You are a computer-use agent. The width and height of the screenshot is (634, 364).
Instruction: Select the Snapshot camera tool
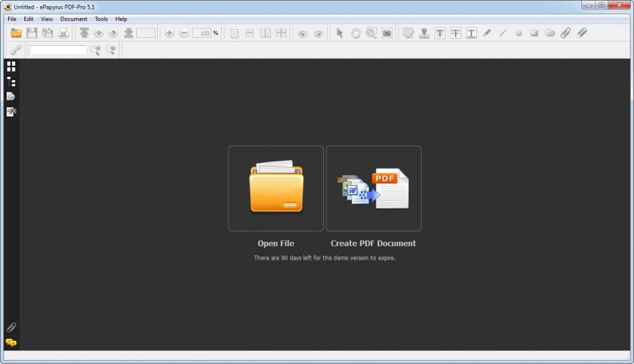387,33
